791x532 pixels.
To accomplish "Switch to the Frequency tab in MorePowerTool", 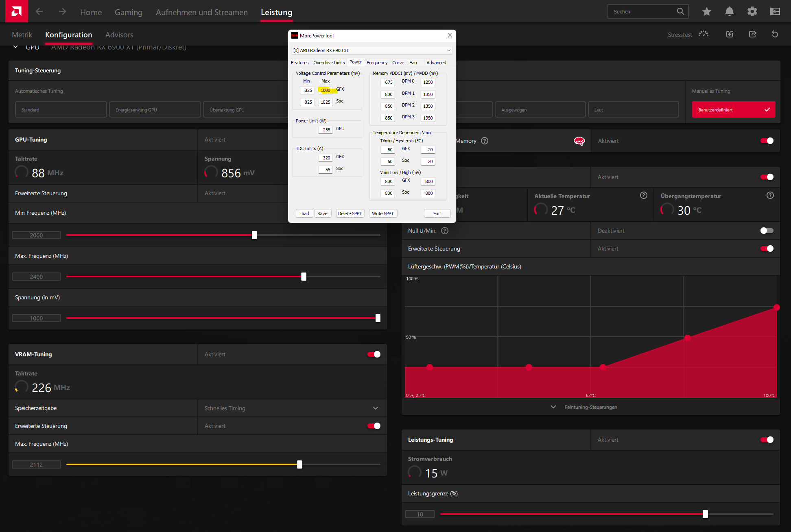I will point(377,63).
